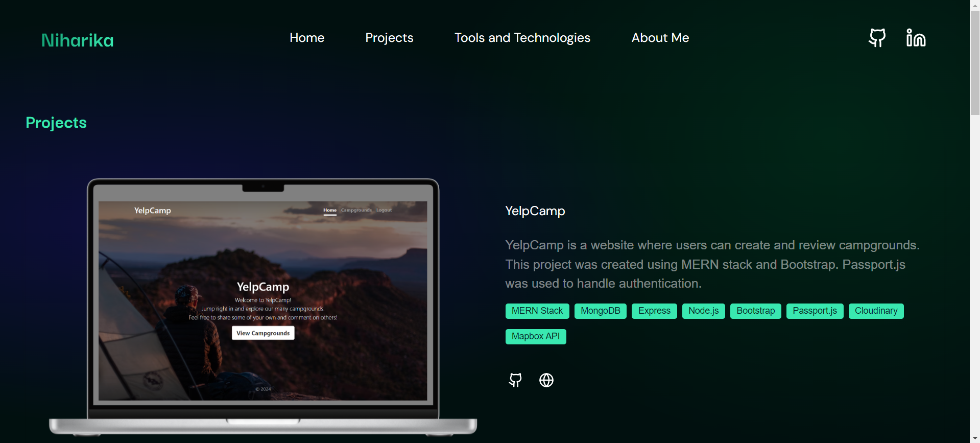Click the Node.js tag
980x443 pixels.
click(704, 311)
